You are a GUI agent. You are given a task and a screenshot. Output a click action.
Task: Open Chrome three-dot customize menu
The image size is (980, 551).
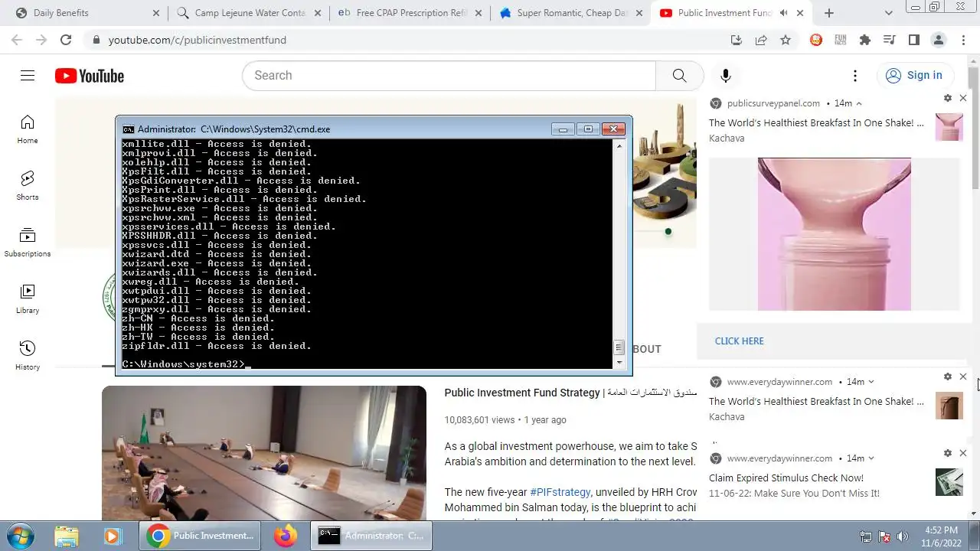coord(963,40)
